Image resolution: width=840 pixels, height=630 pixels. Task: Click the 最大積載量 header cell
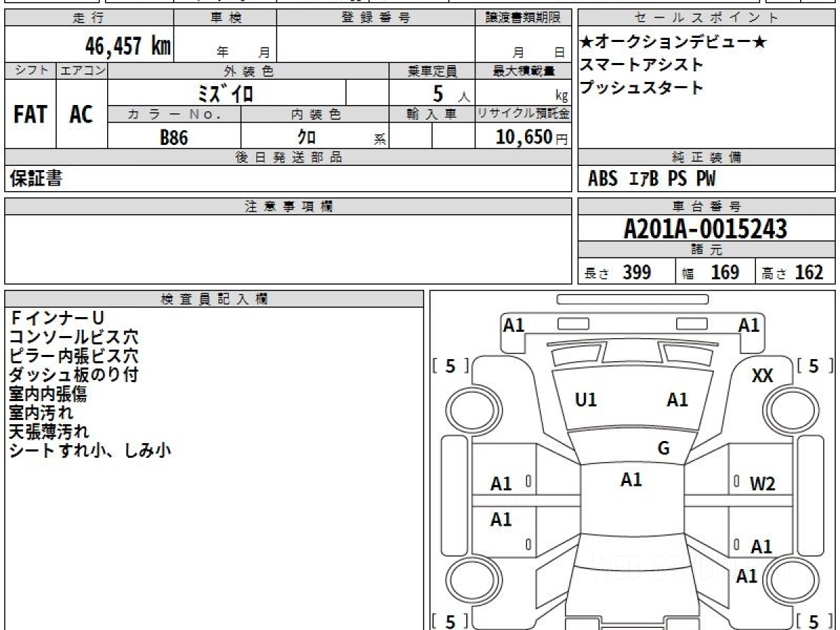pyautogui.click(x=524, y=71)
